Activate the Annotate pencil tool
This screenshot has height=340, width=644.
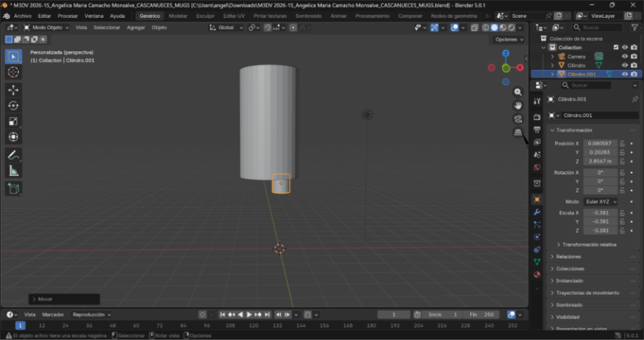point(13,155)
